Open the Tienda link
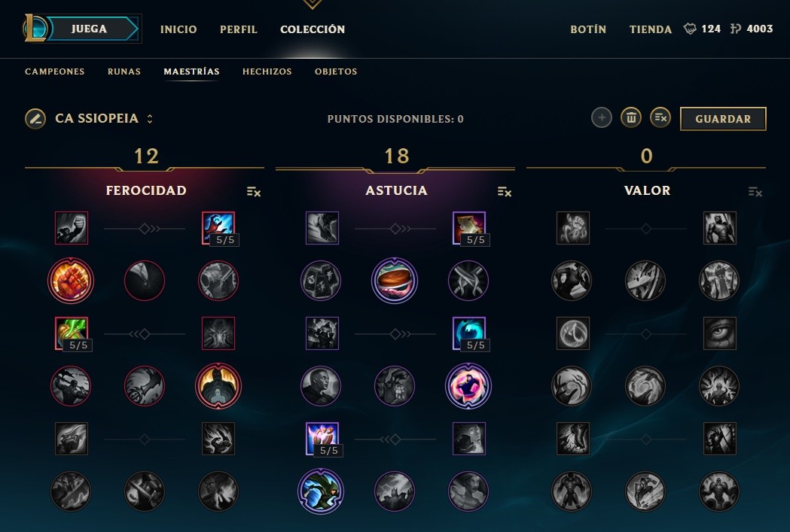The height and width of the screenshot is (532, 790). (651, 29)
